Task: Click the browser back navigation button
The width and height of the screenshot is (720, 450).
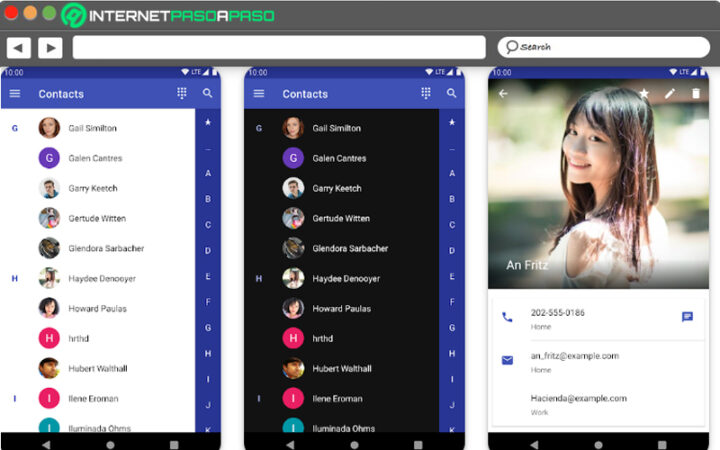Action: (18, 47)
